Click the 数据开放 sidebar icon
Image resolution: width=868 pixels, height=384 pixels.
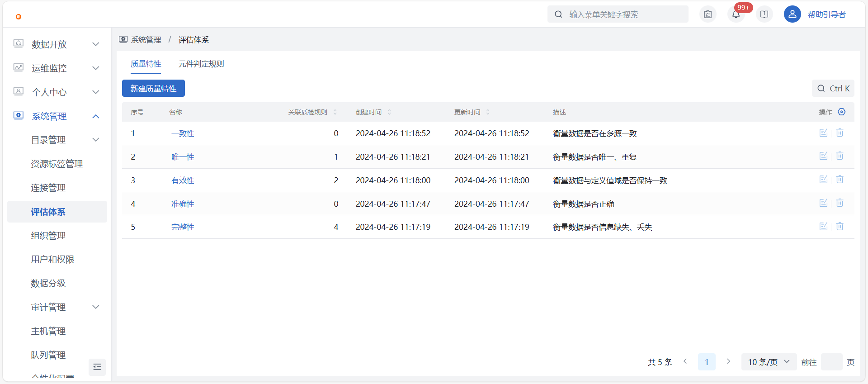coord(19,44)
